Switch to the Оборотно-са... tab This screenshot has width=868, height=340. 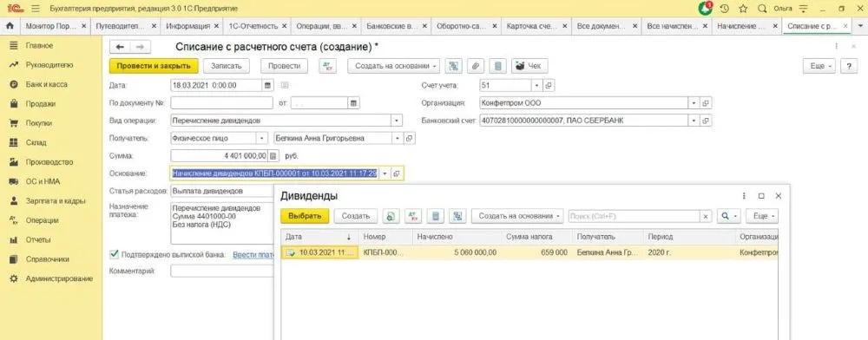coord(465,26)
